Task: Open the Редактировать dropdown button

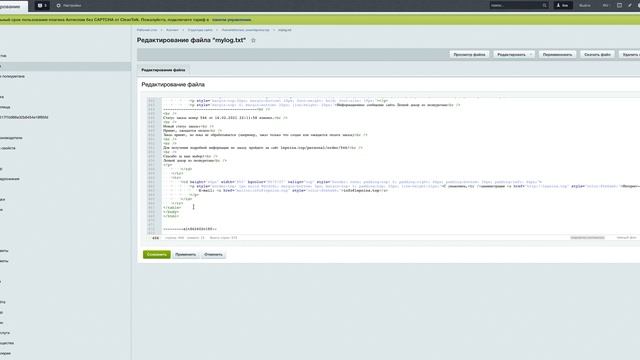Action: (x=514, y=54)
